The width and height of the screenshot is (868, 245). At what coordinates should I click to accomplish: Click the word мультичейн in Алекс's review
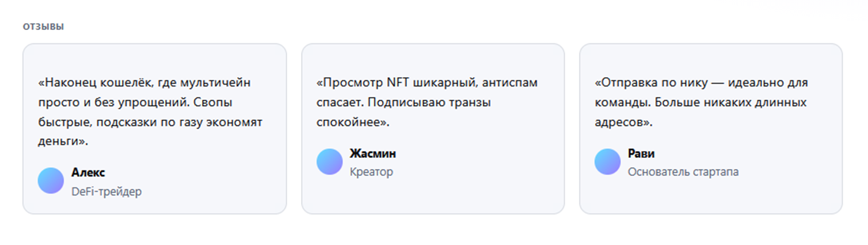click(219, 82)
